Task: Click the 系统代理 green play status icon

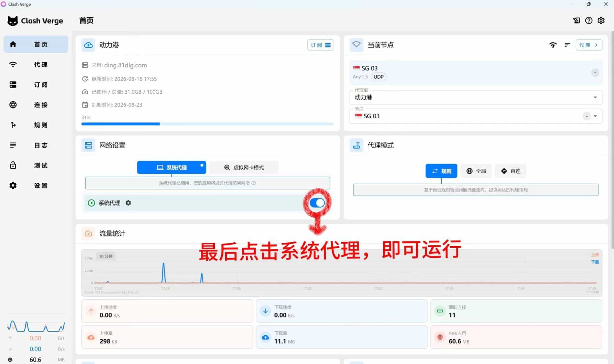Action: tap(91, 203)
